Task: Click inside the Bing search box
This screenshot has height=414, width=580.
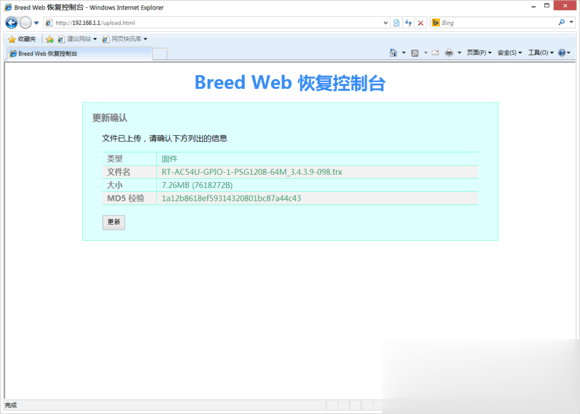Action: pyautogui.click(x=498, y=23)
